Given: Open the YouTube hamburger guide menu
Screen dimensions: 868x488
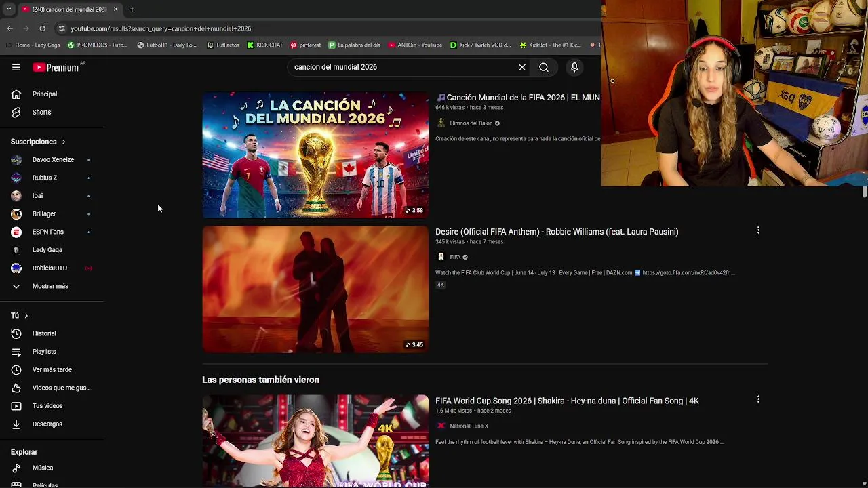Looking at the screenshot, I should click(16, 67).
